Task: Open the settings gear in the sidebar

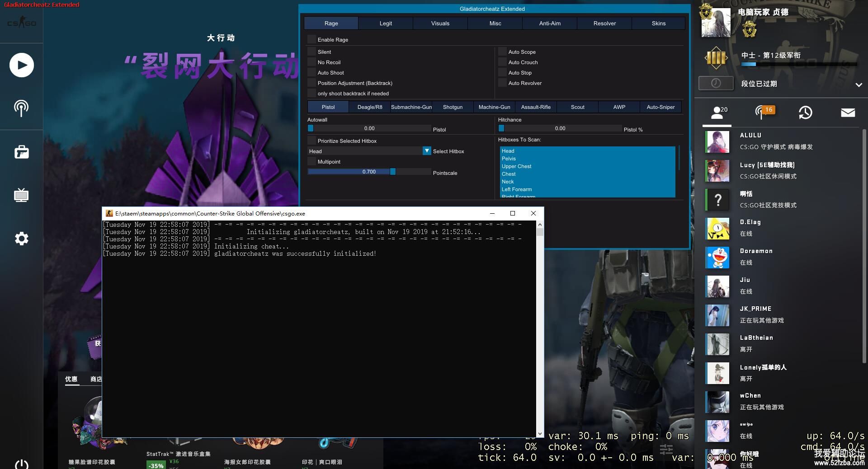Action: (21, 239)
